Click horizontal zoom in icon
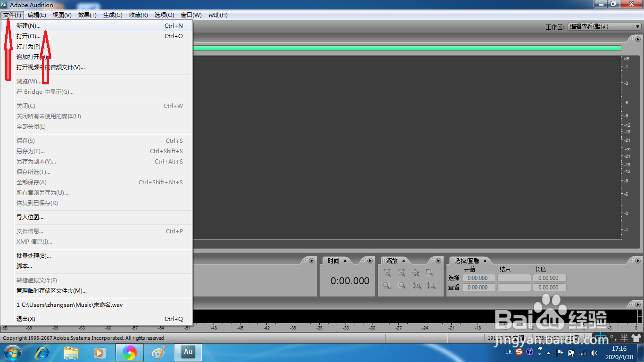This screenshot has width=644, height=362. 387,273
